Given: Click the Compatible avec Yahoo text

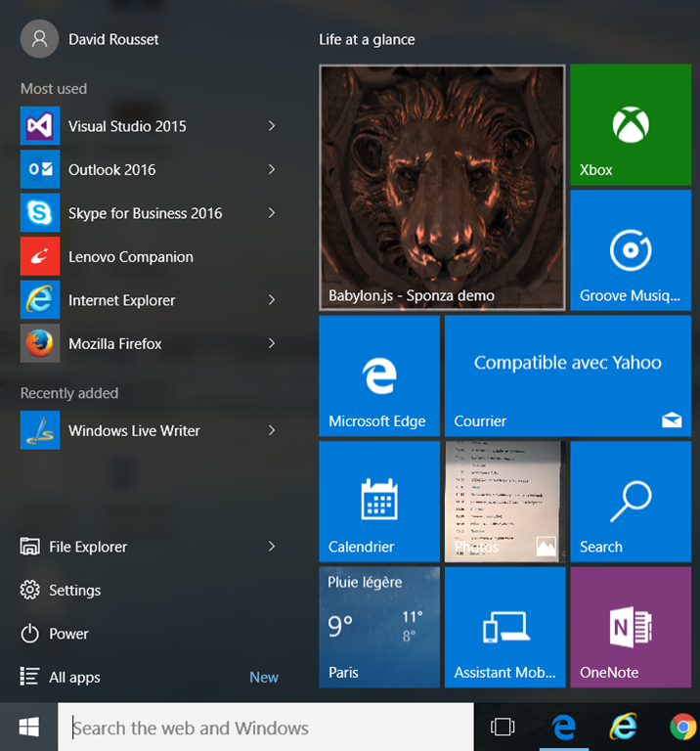Looking at the screenshot, I should point(568,363).
